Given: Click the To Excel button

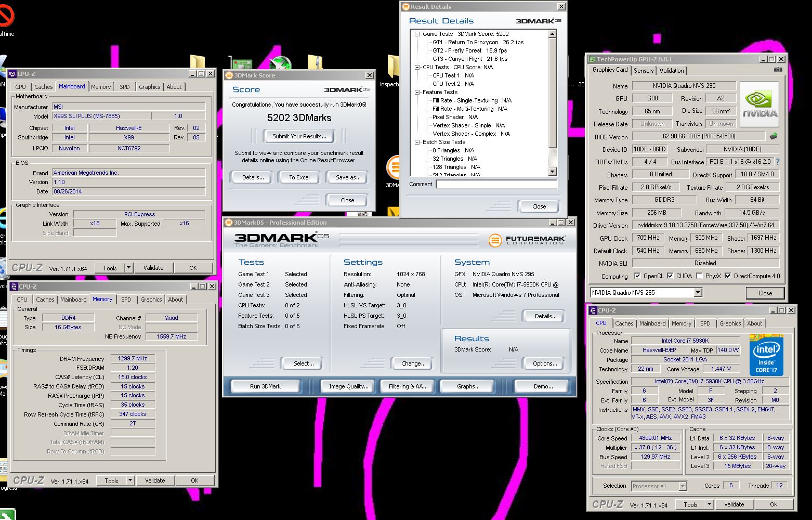Looking at the screenshot, I should [x=299, y=177].
